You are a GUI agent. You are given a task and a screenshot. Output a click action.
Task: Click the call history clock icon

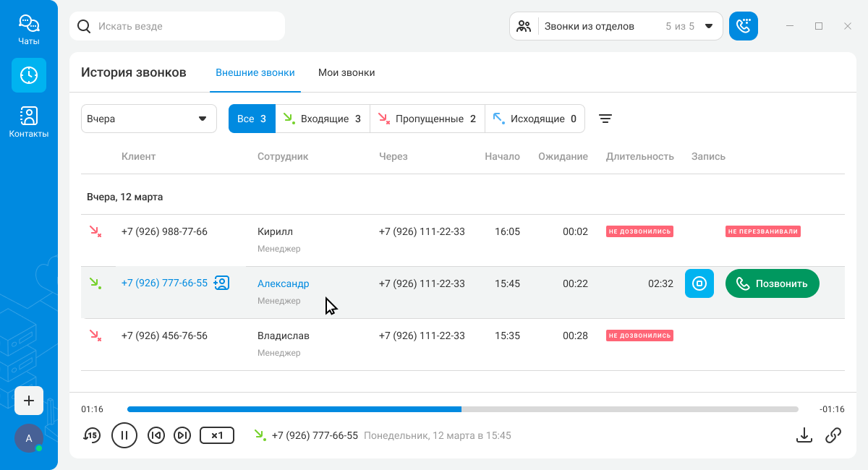[x=29, y=75]
